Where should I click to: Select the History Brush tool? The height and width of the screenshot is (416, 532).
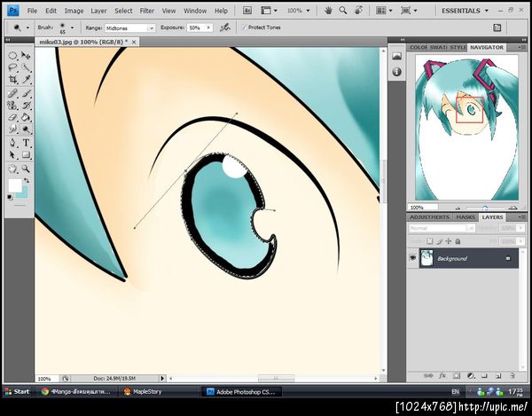click(26, 106)
